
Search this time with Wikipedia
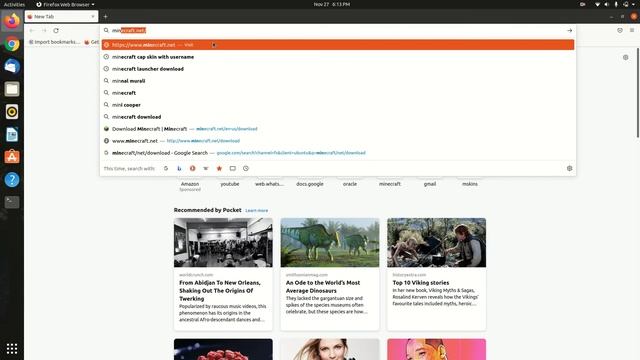click(x=206, y=168)
